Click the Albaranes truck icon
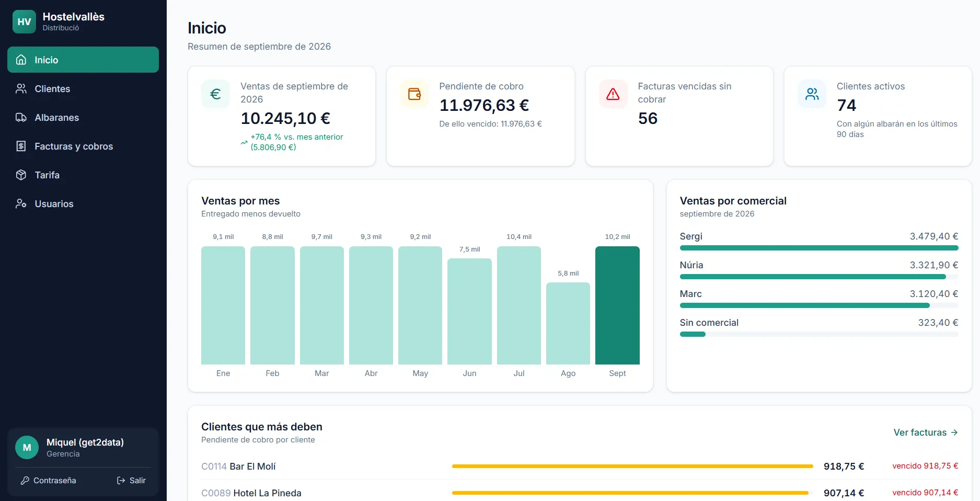Image resolution: width=980 pixels, height=501 pixels. [21, 117]
